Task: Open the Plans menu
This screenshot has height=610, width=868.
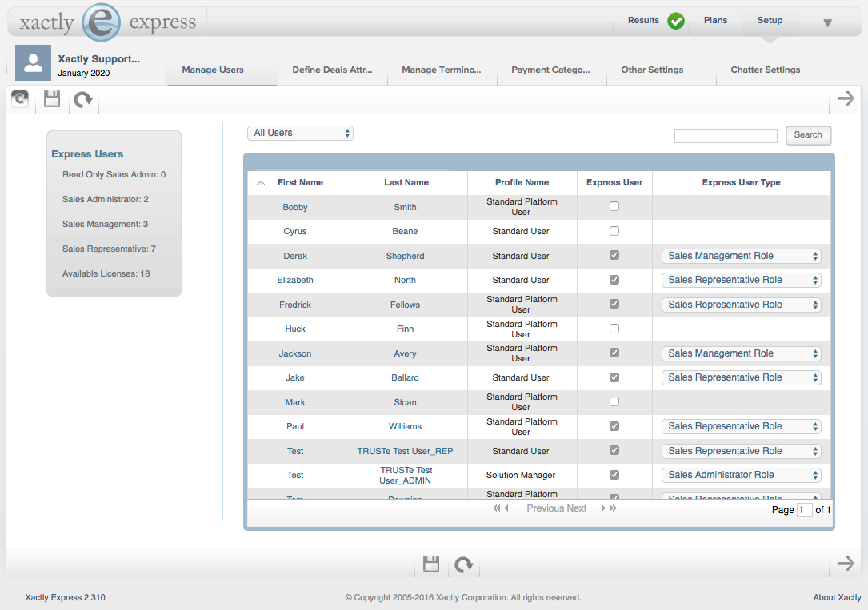Action: (715, 21)
